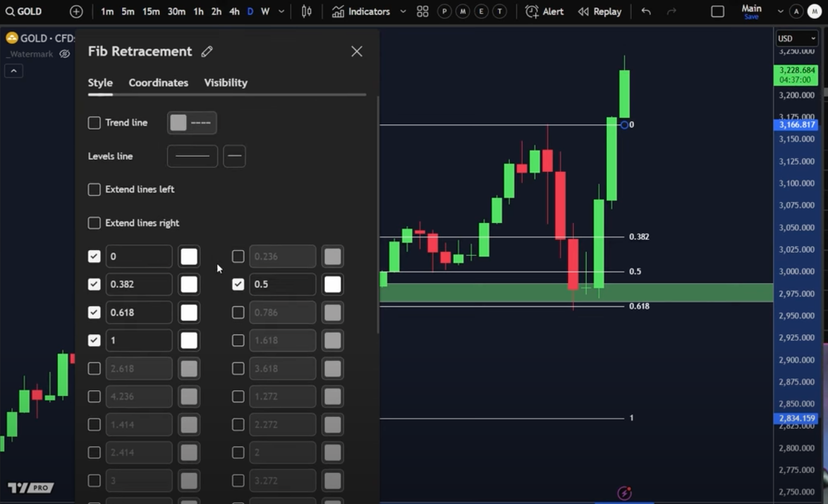This screenshot has width=828, height=504.
Task: Open the candlestick chart type selector
Action: (x=306, y=11)
